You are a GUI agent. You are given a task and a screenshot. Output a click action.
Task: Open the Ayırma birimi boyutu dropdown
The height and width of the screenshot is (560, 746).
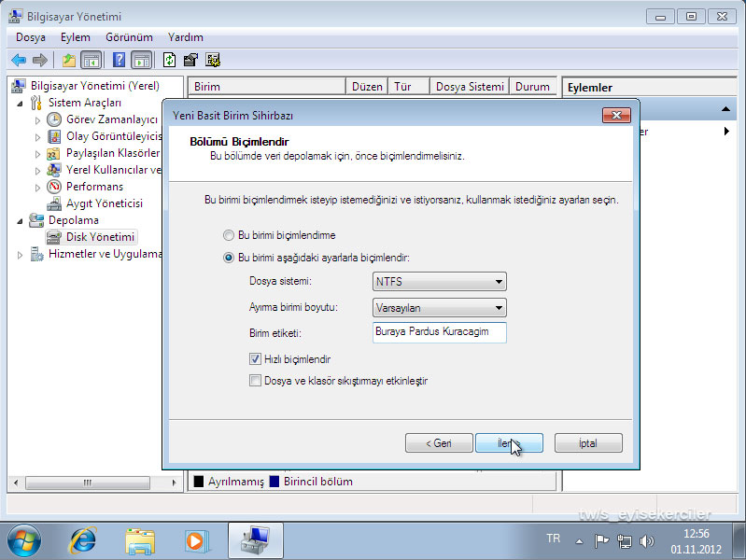(439, 308)
